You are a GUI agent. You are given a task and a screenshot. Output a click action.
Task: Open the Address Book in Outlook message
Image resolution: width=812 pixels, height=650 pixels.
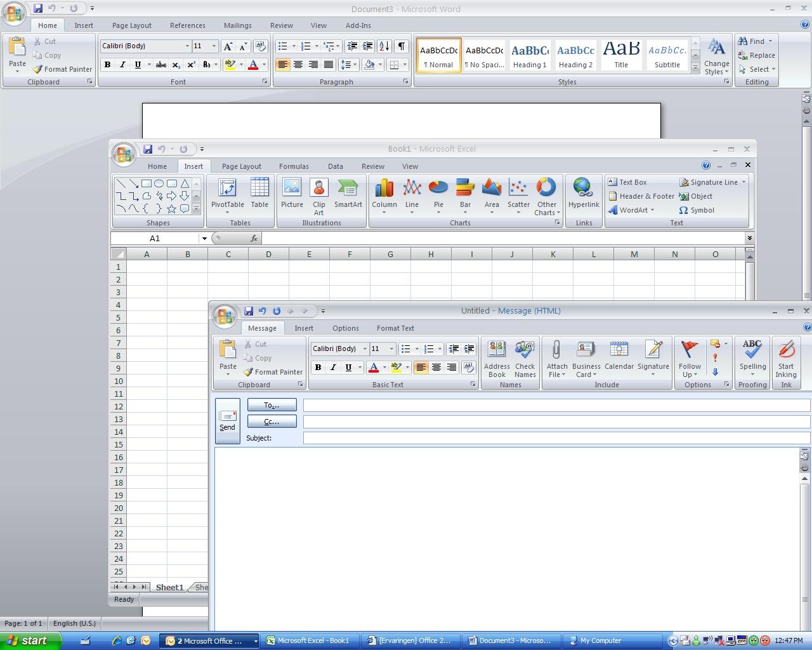(497, 359)
